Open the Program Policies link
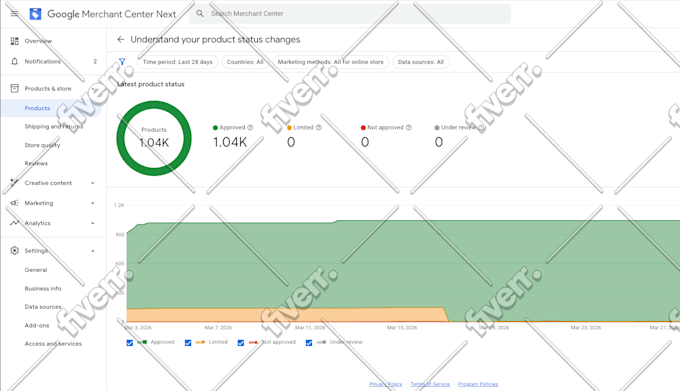680x391 pixels. pos(478,384)
